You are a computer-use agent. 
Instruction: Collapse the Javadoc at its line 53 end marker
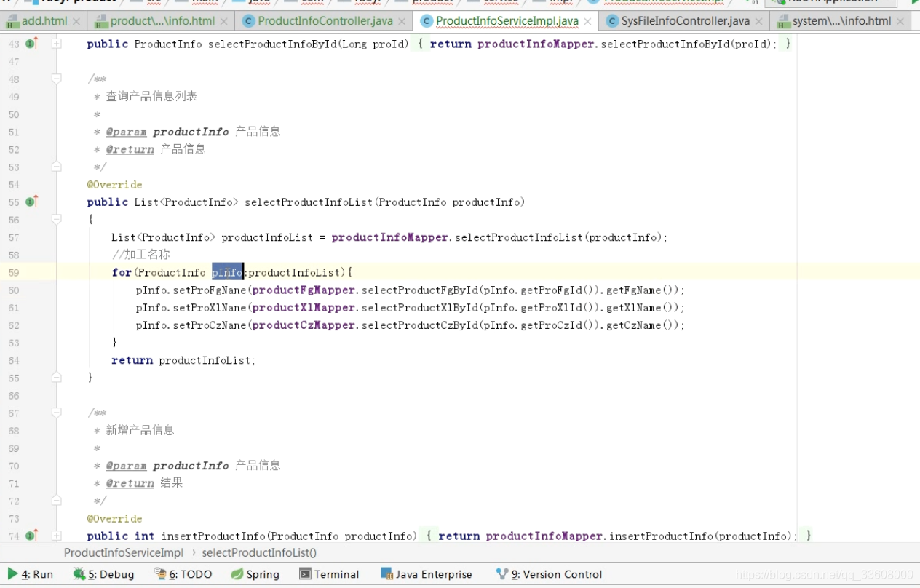[x=57, y=167]
